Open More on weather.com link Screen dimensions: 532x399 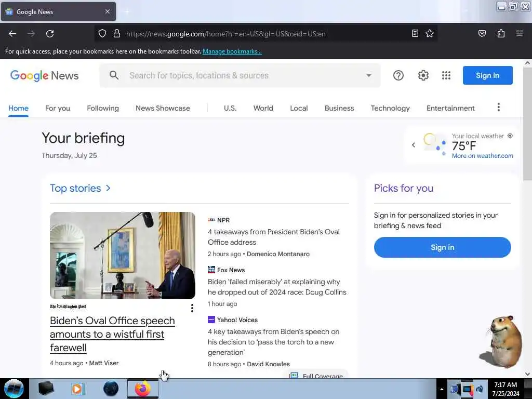click(483, 156)
